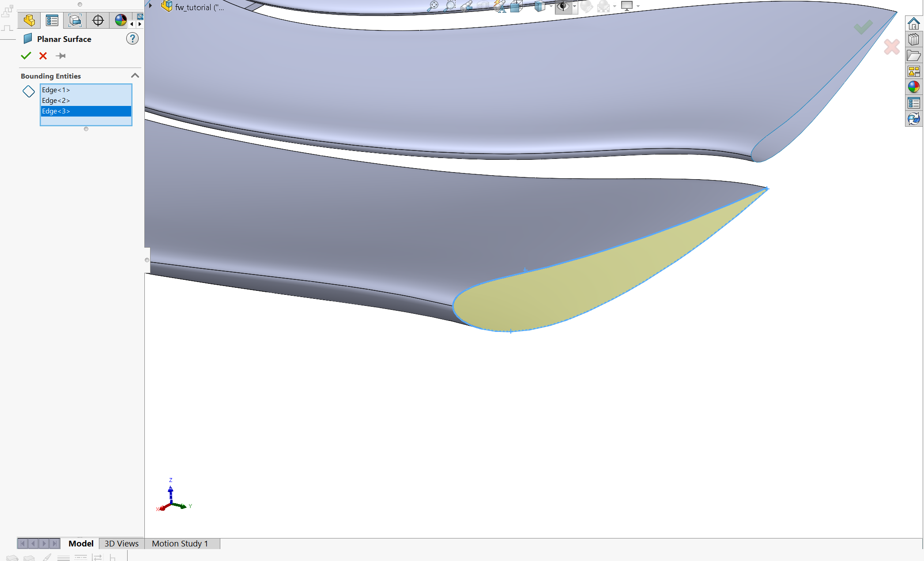Click the Zoom to Fit icon

(433, 6)
